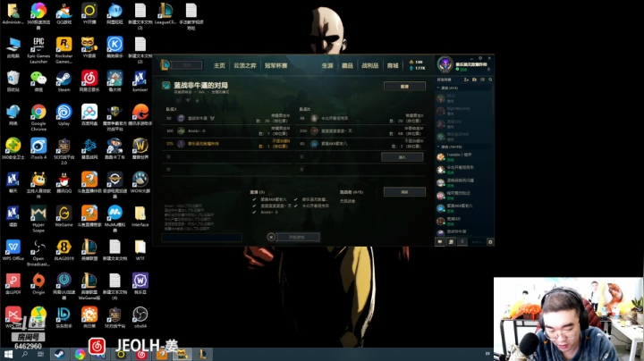Cancel lobby with the round X button
The width and height of the screenshot is (644, 361).
[271, 237]
